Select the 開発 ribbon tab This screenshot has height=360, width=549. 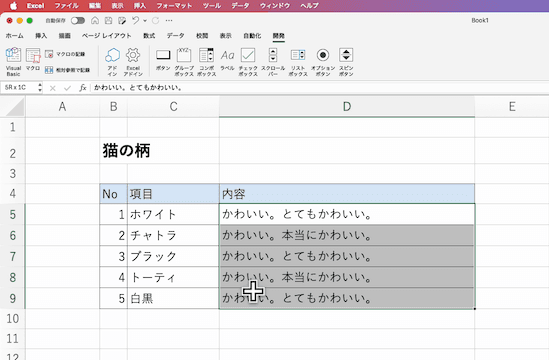tap(279, 36)
